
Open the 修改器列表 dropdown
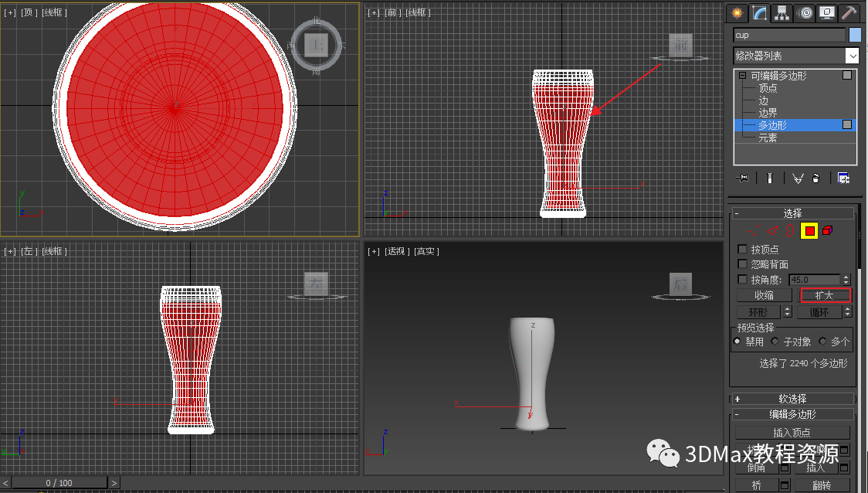(x=852, y=56)
